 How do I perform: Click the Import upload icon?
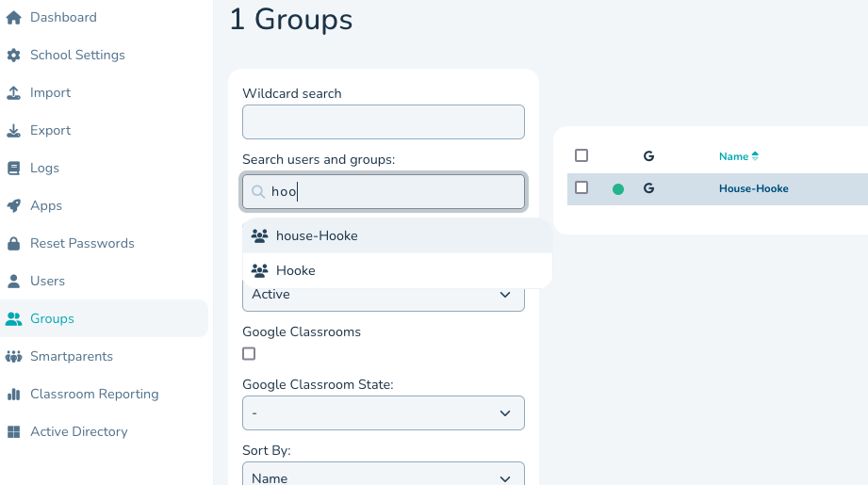[13, 93]
